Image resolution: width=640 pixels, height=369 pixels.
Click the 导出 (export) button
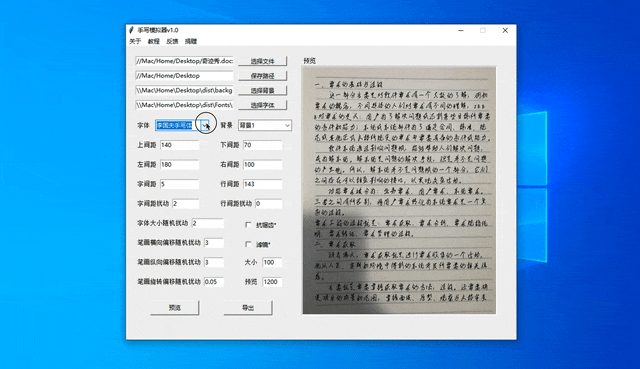click(x=248, y=308)
